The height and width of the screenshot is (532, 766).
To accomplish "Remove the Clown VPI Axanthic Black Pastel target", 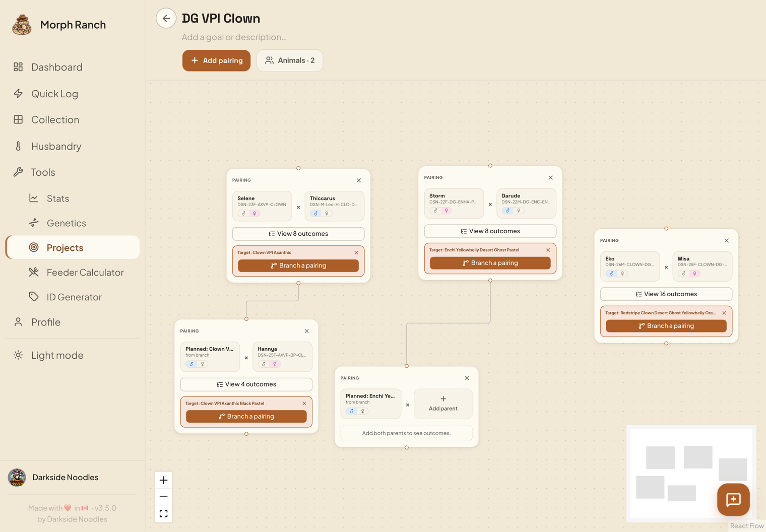I will [304, 404].
